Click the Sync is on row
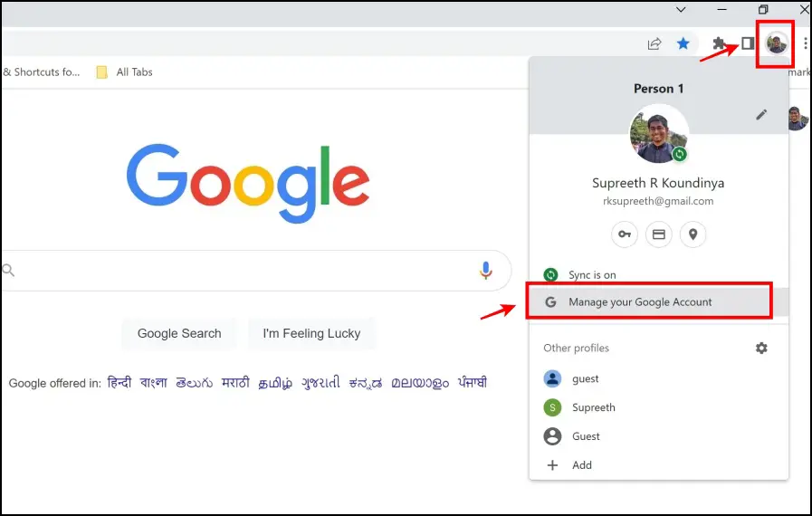 (x=659, y=274)
